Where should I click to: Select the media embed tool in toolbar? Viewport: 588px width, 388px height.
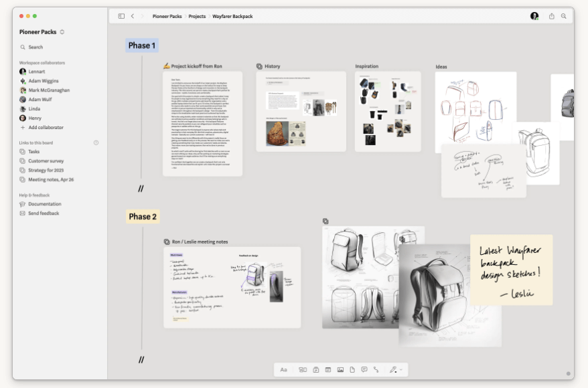316,370
